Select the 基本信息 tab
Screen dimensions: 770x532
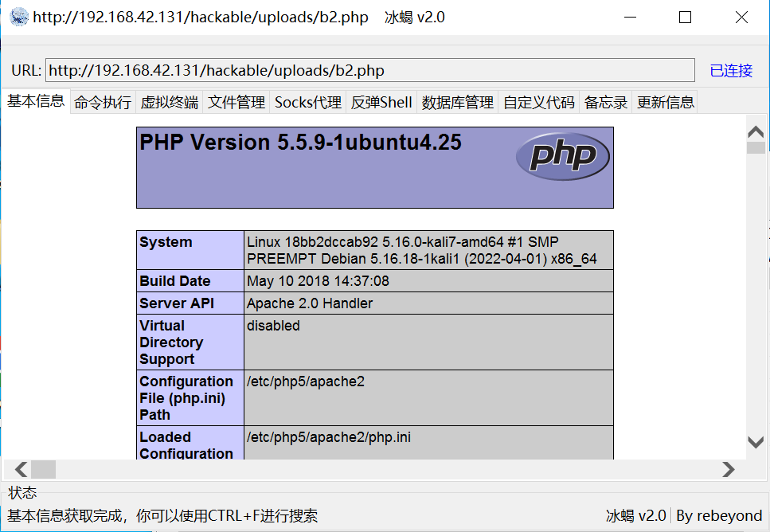[36, 101]
